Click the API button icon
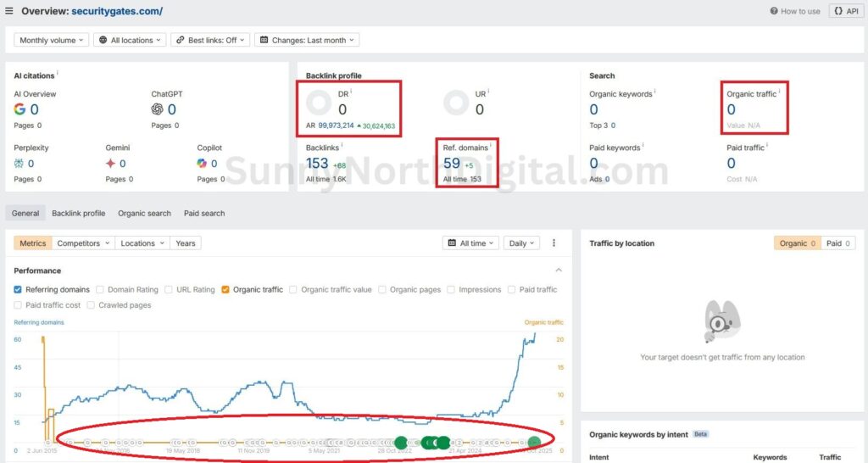 (837, 11)
